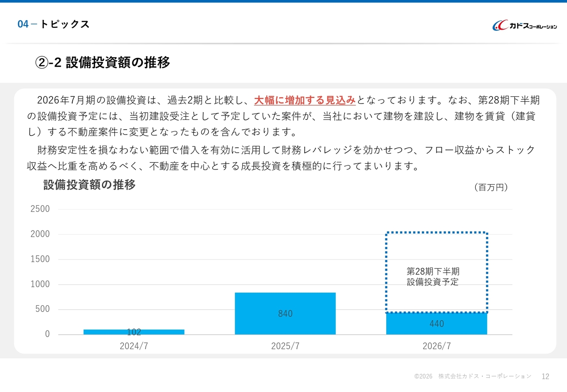This screenshot has width=567, height=392.
Task: Click page number 12 in footer
Action: point(545,377)
